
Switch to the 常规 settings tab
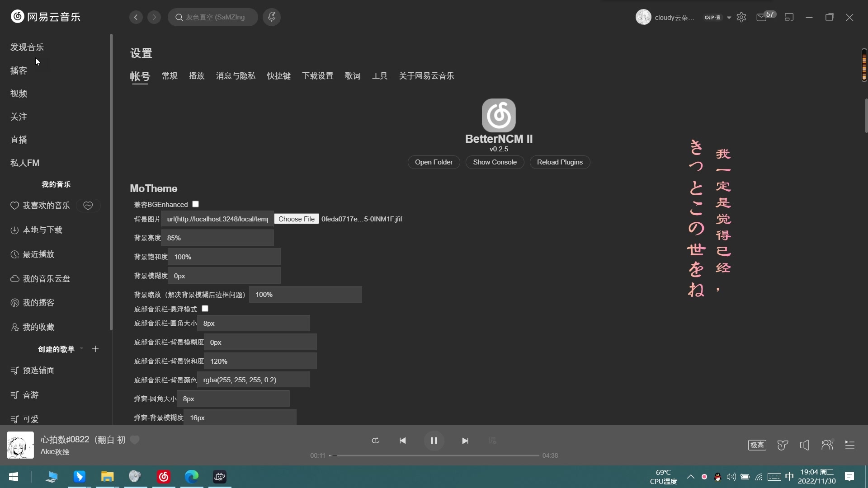[x=170, y=76]
